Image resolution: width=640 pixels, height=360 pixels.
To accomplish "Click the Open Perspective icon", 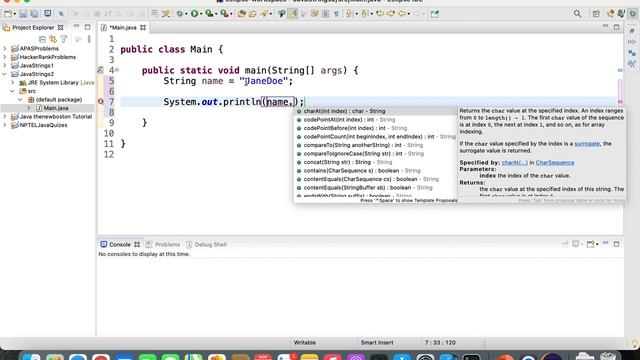I will click(x=596, y=13).
